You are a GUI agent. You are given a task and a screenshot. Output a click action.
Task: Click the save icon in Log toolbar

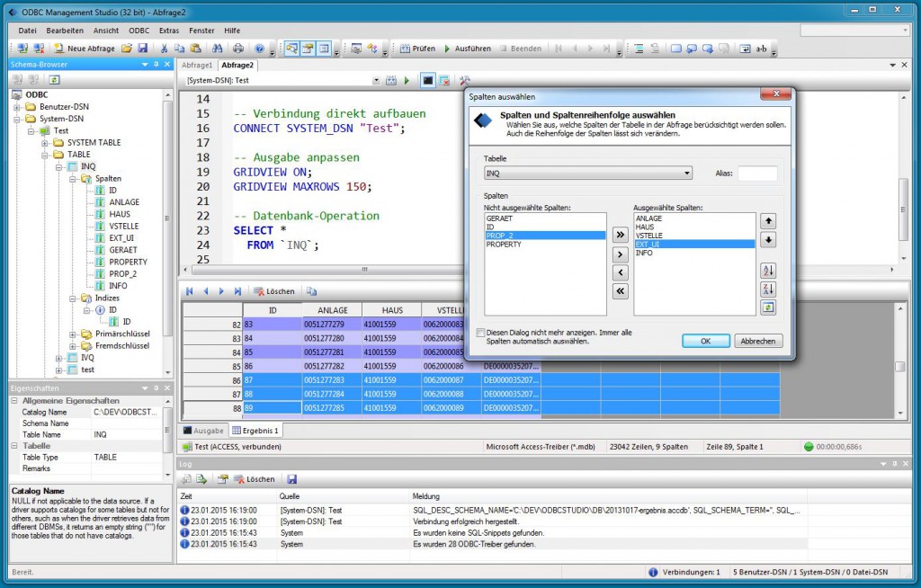(291, 479)
